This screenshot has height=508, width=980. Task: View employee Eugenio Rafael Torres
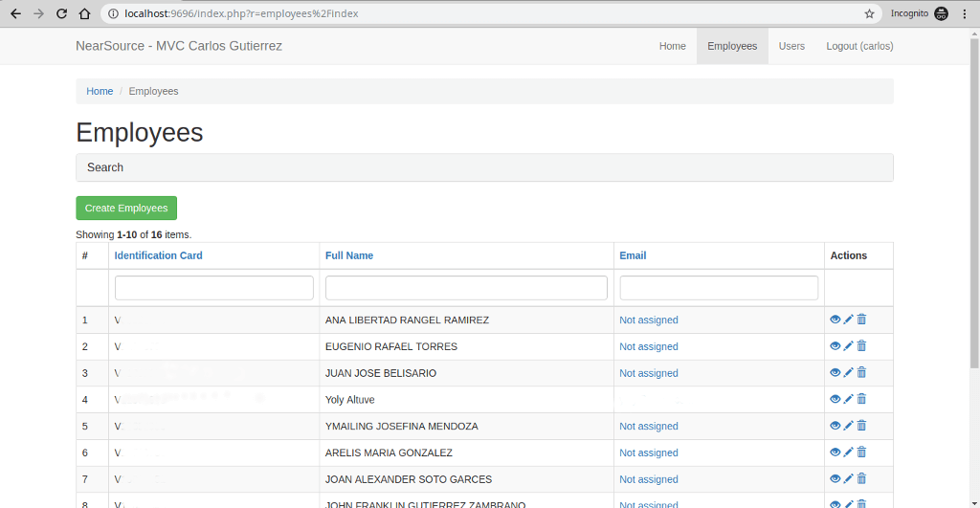point(835,346)
